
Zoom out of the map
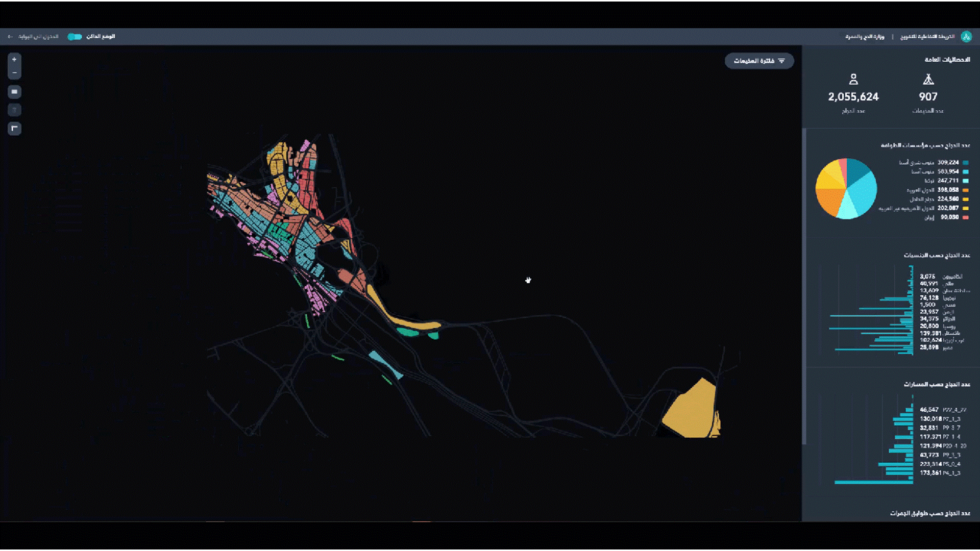click(x=14, y=73)
